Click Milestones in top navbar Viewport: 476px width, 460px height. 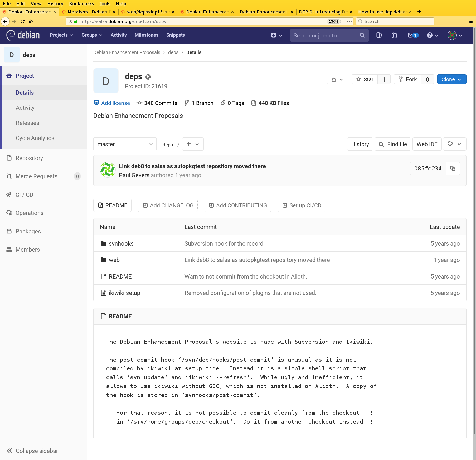click(x=146, y=35)
